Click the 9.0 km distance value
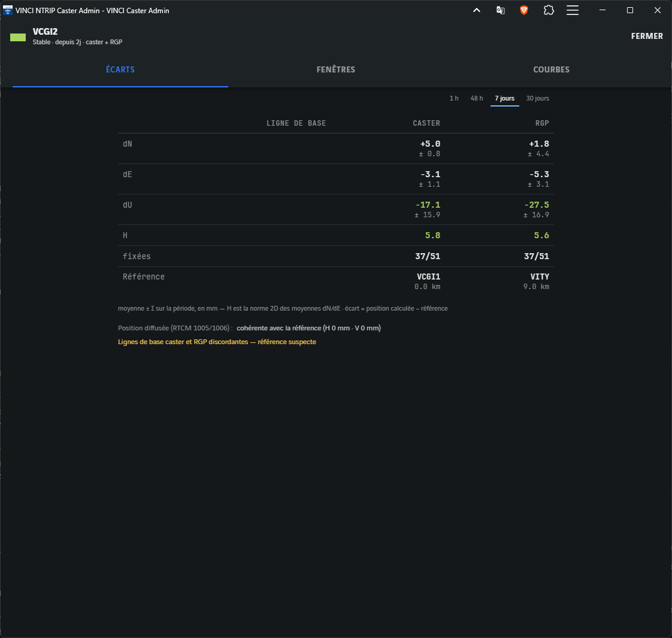672x638 pixels. [536, 287]
